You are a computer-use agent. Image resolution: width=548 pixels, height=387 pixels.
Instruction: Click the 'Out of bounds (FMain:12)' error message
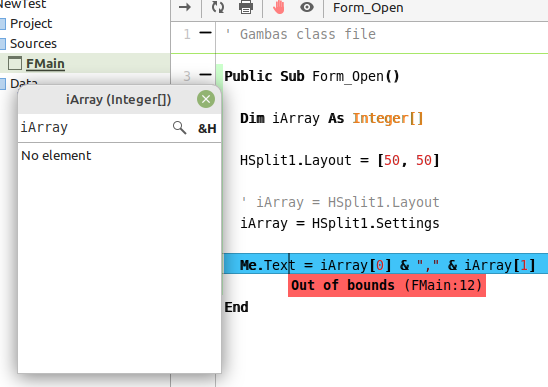click(x=387, y=285)
